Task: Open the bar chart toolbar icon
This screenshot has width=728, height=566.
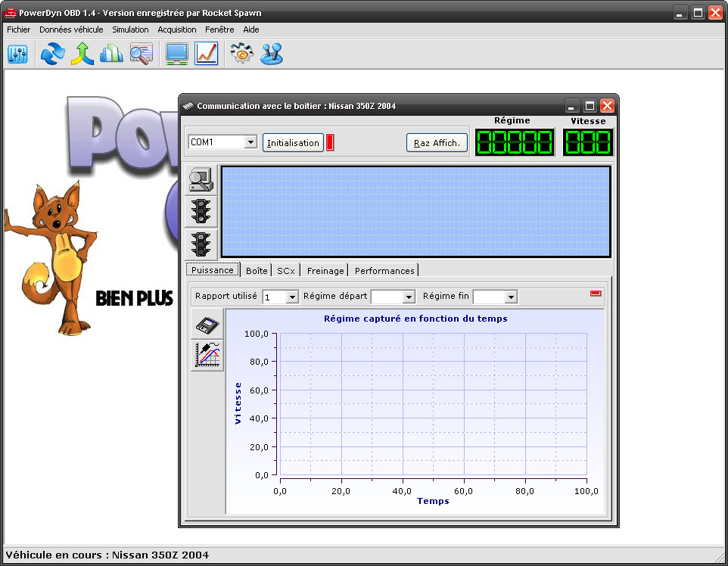Action: pyautogui.click(x=111, y=54)
